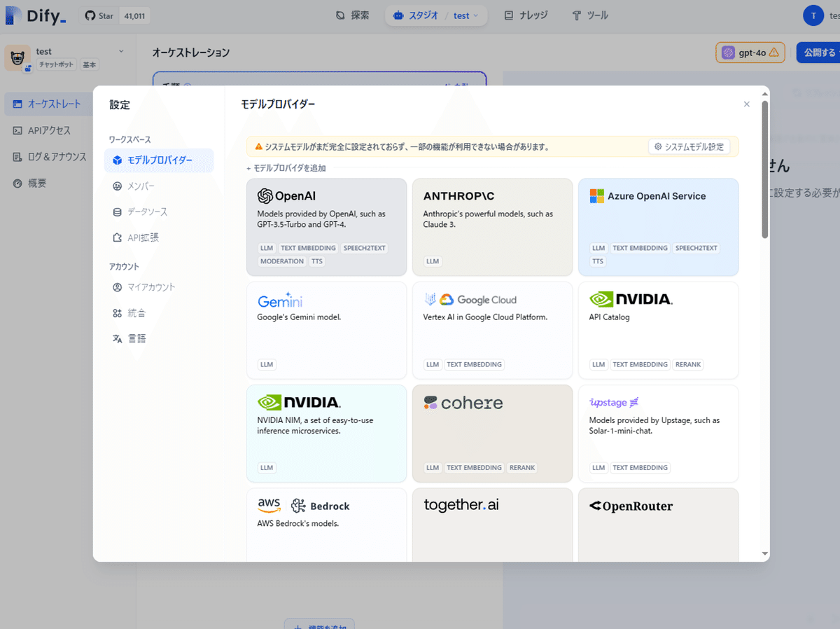Image resolution: width=840 pixels, height=629 pixels.
Task: Click the 統合 integrations icon
Action: [x=118, y=313]
